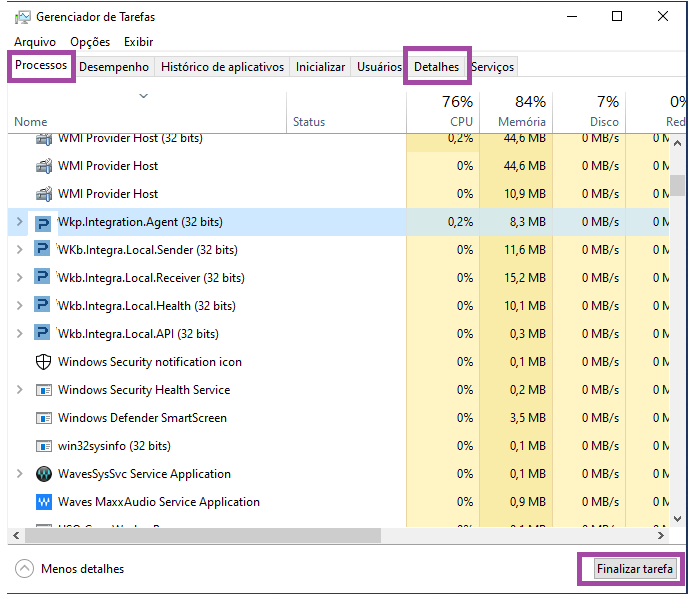Image resolution: width=694 pixels, height=615 pixels.
Task: Open the Exibir menu
Action: coord(139,42)
